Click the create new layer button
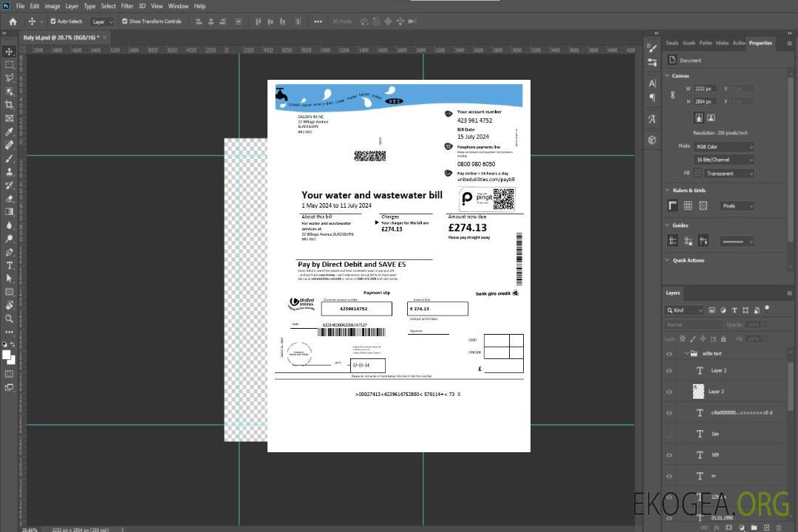This screenshot has width=798, height=532. 767,527
